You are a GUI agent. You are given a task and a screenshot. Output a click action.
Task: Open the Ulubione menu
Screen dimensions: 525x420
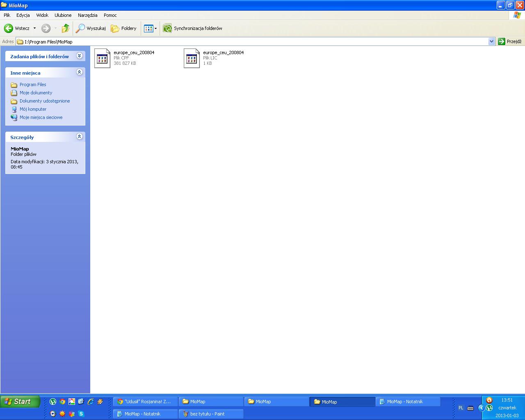(x=63, y=15)
